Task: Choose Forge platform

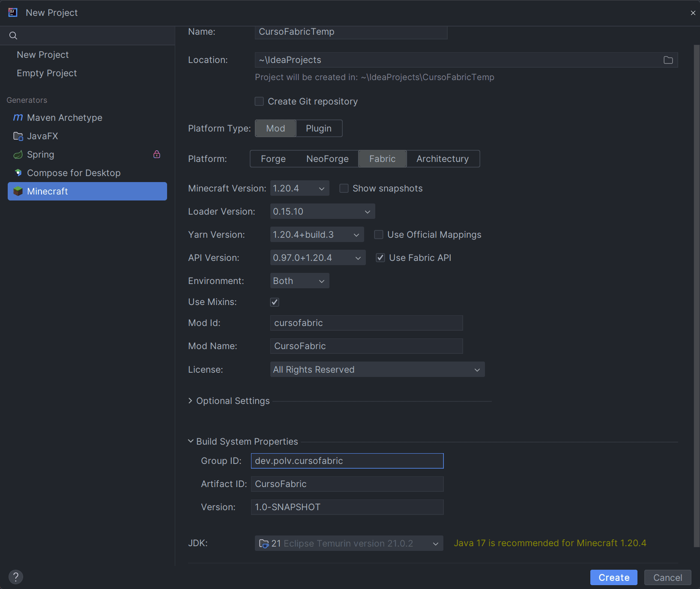Action: [x=273, y=159]
